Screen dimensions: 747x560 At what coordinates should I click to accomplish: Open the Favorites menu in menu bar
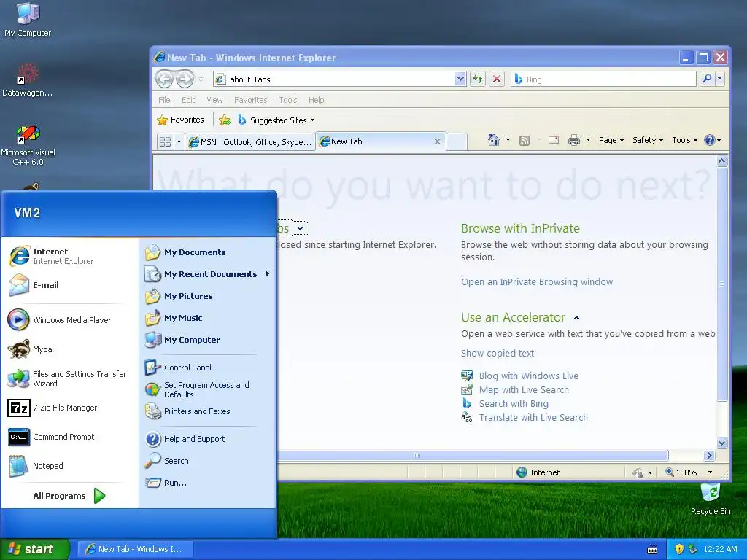pos(251,100)
